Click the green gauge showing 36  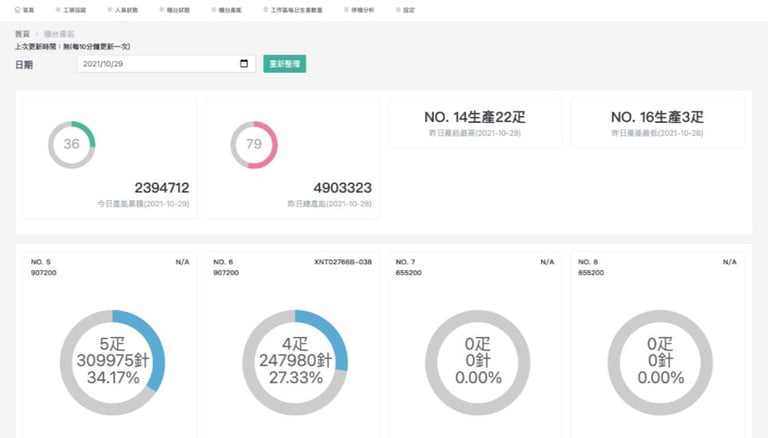(x=72, y=145)
